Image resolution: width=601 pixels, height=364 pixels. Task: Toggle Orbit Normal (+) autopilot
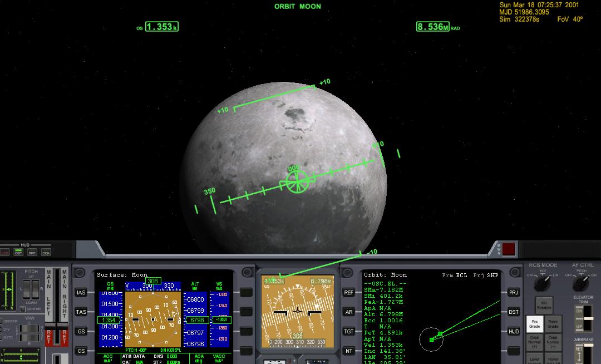tap(535, 342)
